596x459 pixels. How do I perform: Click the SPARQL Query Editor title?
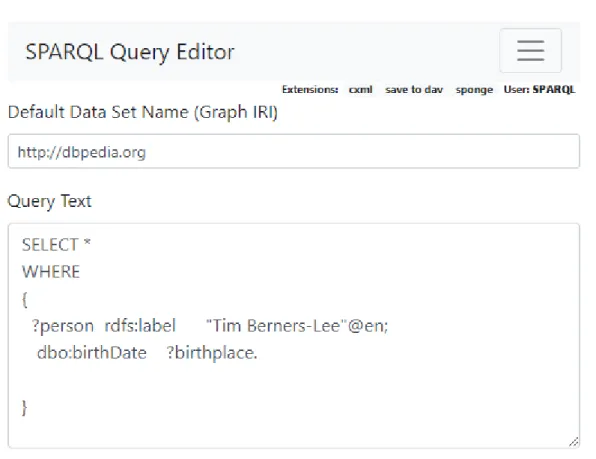(130, 52)
